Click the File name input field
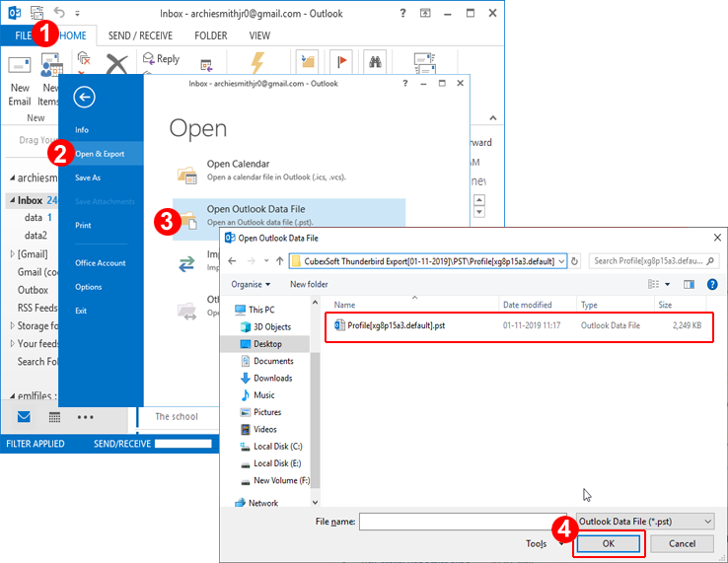The image size is (728, 563). (x=464, y=522)
